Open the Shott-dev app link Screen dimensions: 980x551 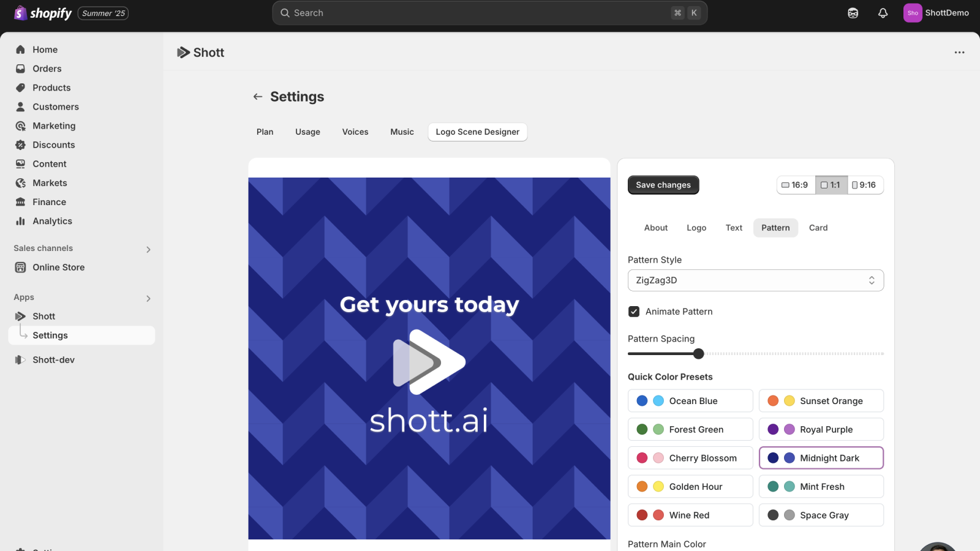click(x=53, y=360)
